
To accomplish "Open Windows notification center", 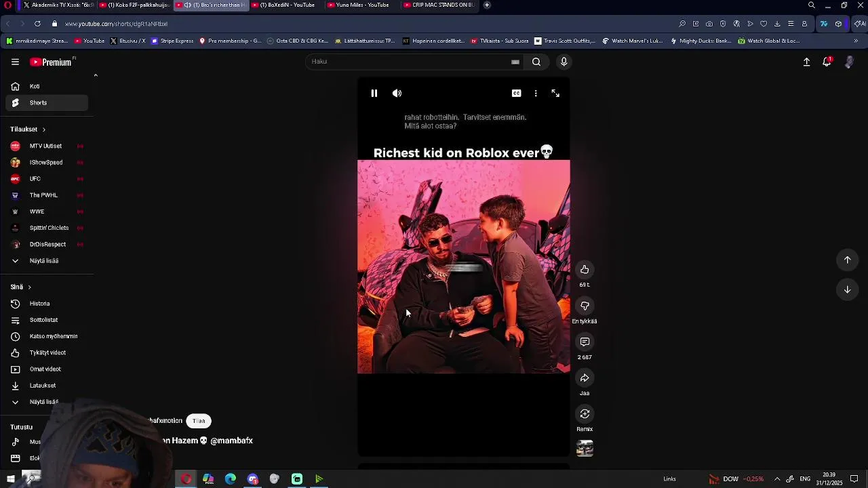I will pos(854,479).
